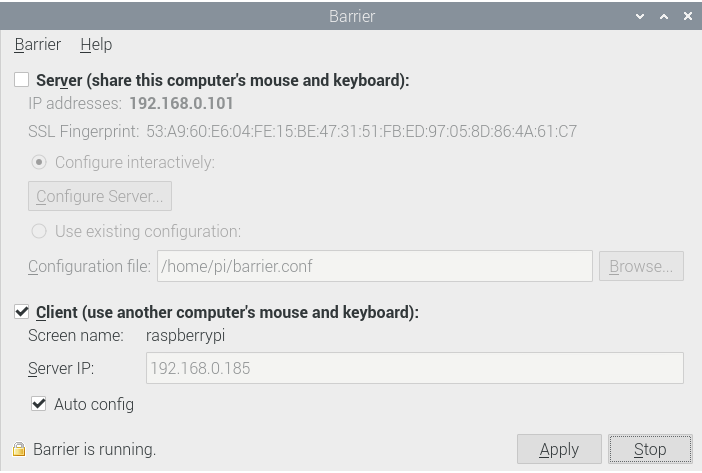Select the Configure interactively radio button

[x=39, y=162]
